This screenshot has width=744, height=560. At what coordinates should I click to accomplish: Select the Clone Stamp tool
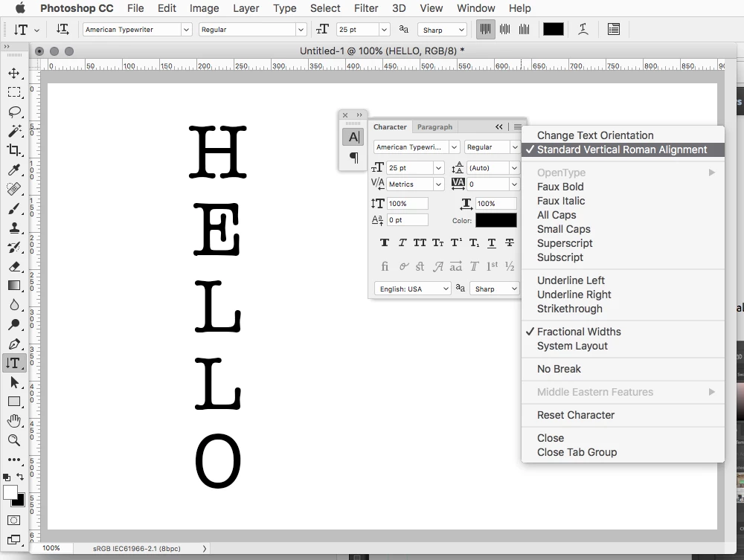pos(13,228)
